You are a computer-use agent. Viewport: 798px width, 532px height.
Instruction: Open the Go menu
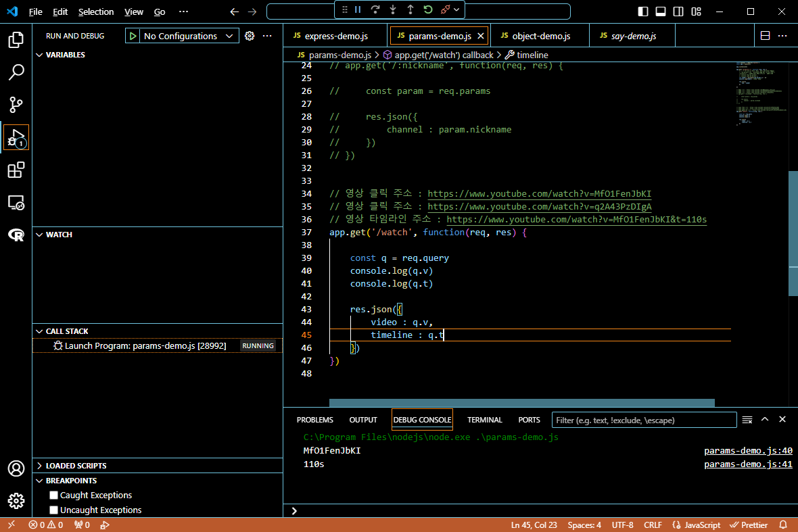click(x=160, y=11)
